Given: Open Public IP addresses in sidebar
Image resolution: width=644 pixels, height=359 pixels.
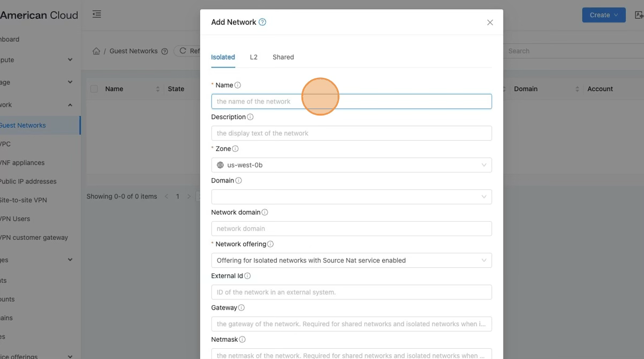Looking at the screenshot, I should click(x=28, y=181).
